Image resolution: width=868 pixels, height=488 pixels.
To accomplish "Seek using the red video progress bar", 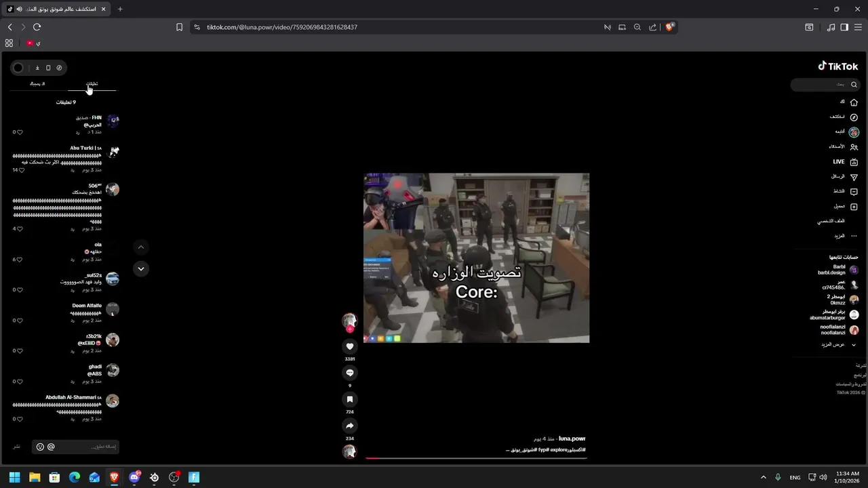I will tap(476, 458).
